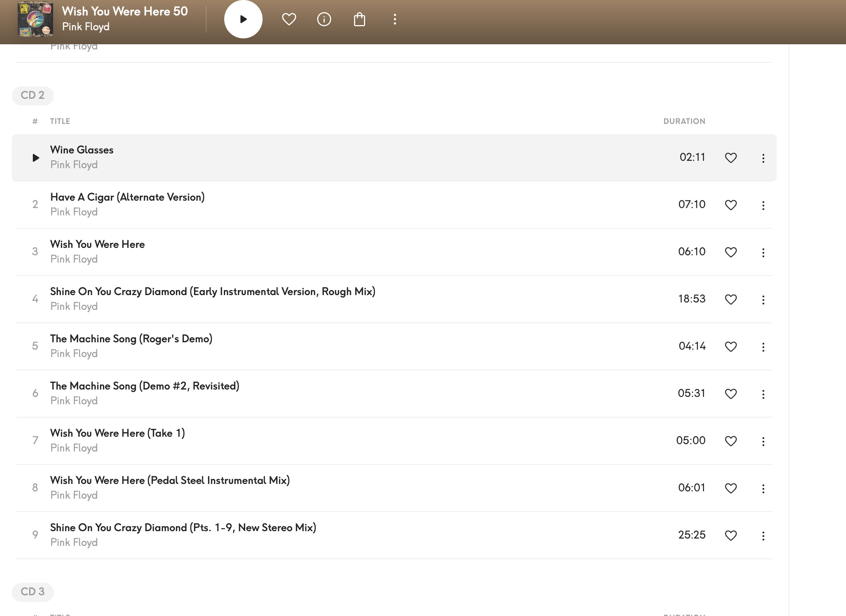Like the Wine Glasses track

[x=730, y=158]
